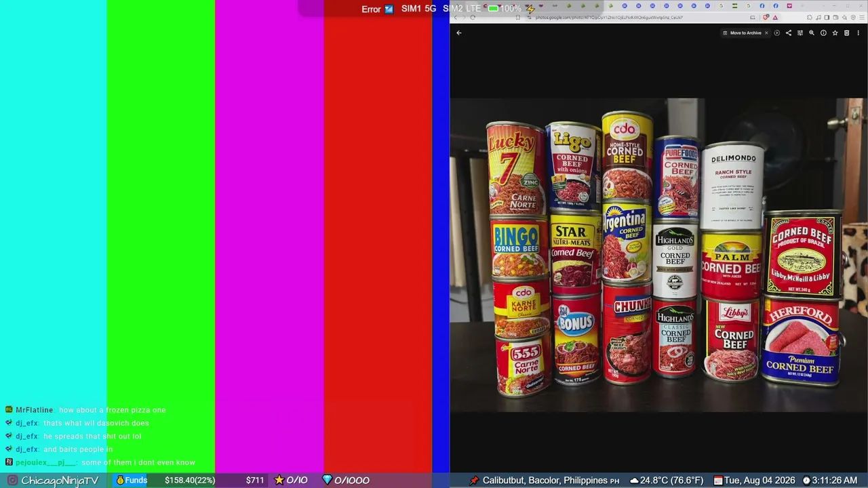The image size is (868, 488).
Task: Click the "he spreads that shit out lol" message
Action: click(92, 436)
